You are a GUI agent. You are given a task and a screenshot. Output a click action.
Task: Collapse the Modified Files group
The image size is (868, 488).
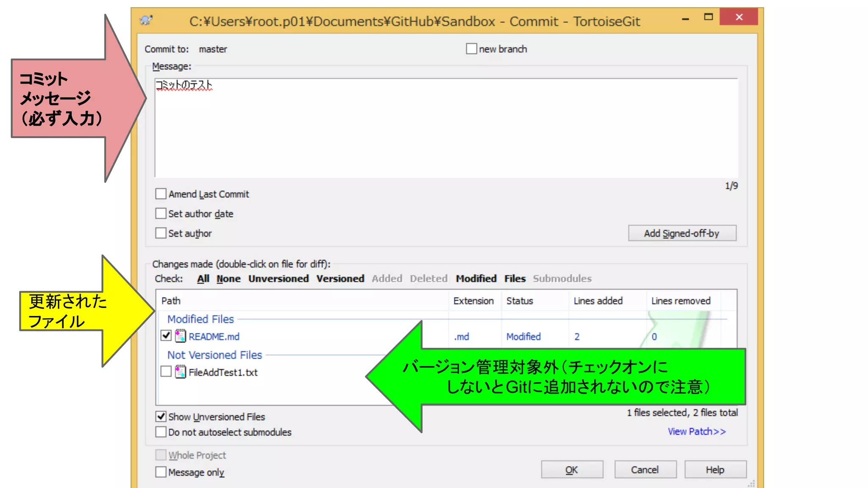(x=200, y=319)
